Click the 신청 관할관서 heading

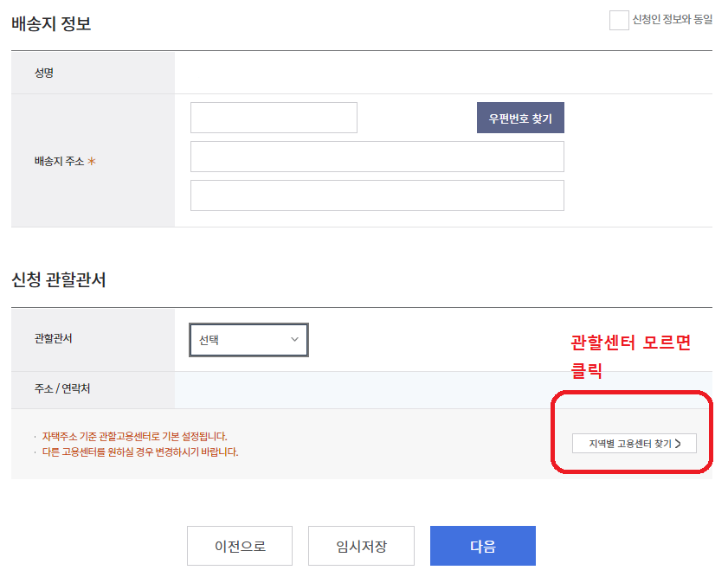pos(59,279)
